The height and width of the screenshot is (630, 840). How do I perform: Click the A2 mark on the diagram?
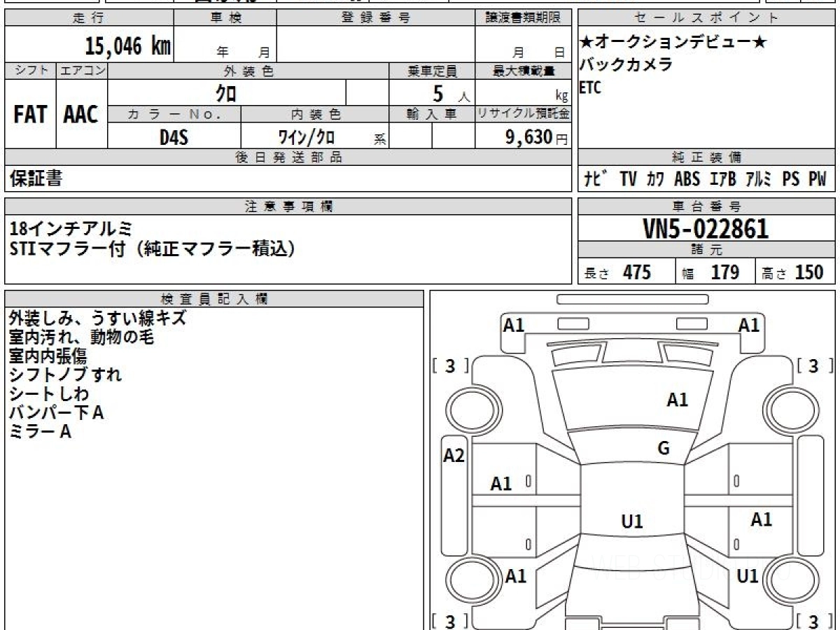point(454,456)
